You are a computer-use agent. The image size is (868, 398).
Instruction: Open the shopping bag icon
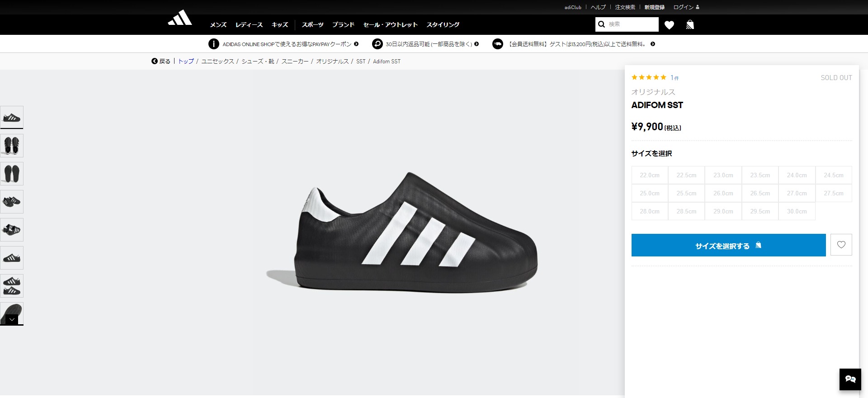click(x=690, y=24)
